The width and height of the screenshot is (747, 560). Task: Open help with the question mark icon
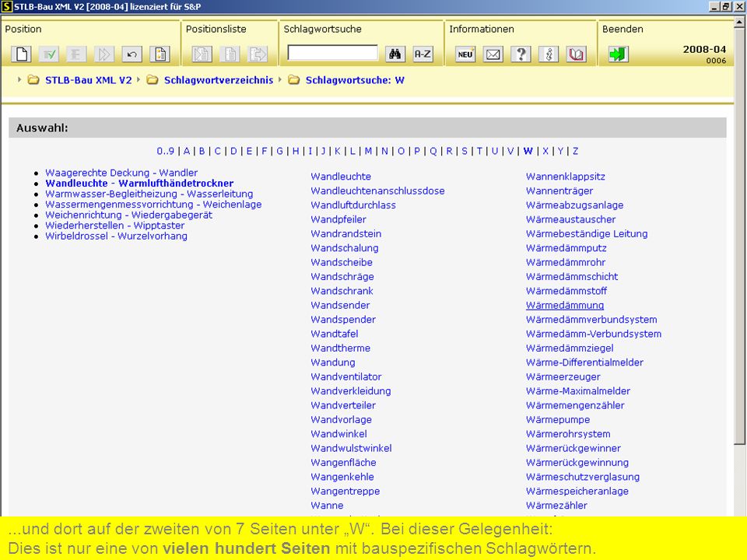tap(521, 54)
